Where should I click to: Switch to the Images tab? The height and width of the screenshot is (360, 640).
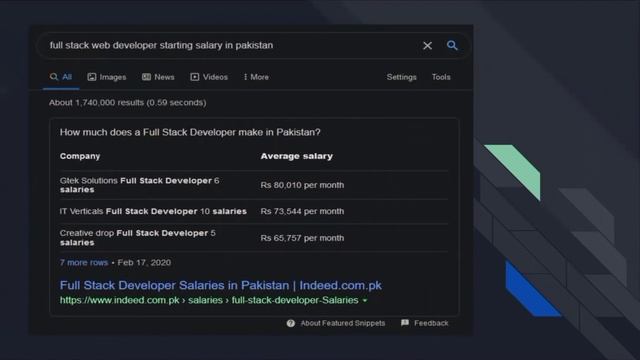[x=107, y=77]
